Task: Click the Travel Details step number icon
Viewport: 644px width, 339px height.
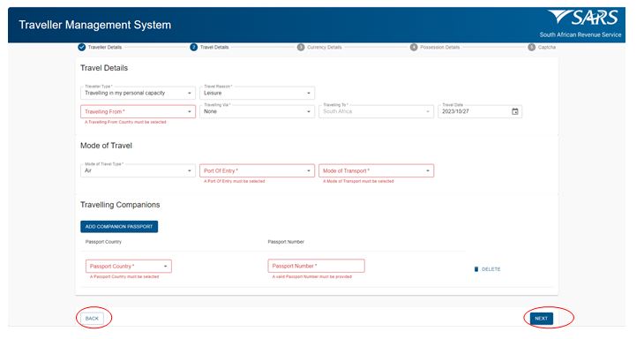Action: pos(193,47)
